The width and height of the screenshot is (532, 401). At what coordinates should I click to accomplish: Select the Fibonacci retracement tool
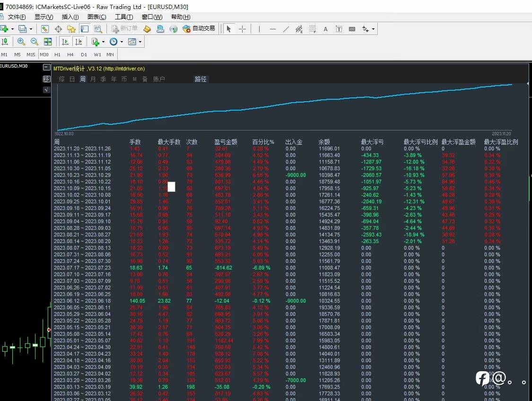coord(312,29)
